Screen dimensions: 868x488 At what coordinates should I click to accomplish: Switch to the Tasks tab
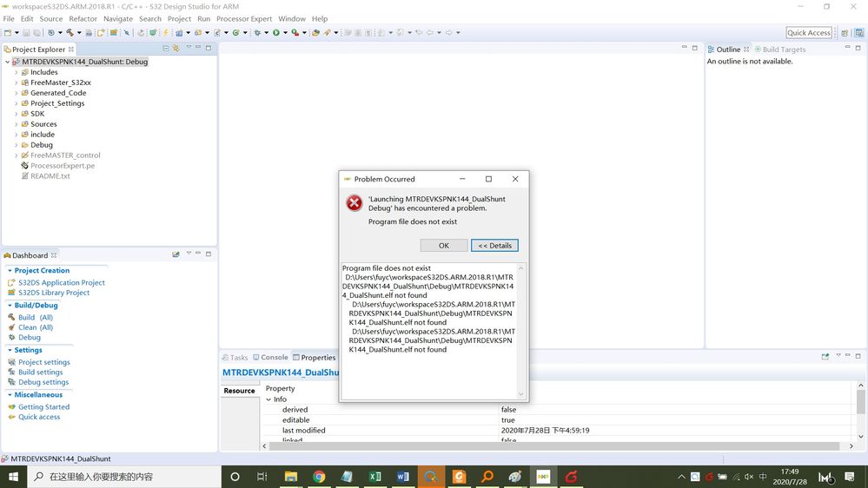[235, 358]
